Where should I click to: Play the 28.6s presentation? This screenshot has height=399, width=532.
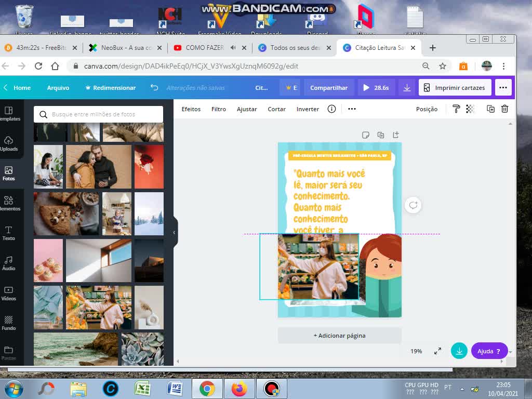pyautogui.click(x=376, y=88)
